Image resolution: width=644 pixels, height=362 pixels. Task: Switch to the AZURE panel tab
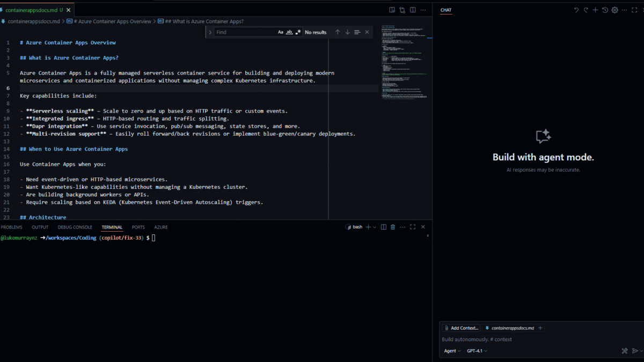point(161,227)
